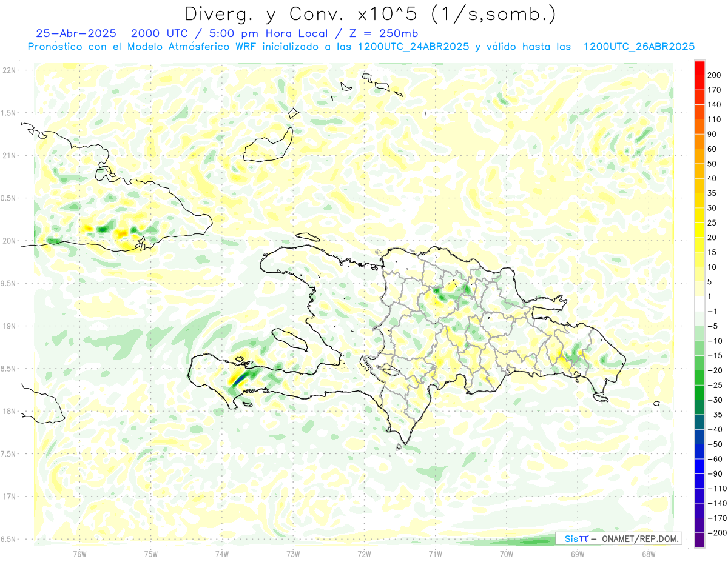Click the 17N latitude label

coord(8,497)
